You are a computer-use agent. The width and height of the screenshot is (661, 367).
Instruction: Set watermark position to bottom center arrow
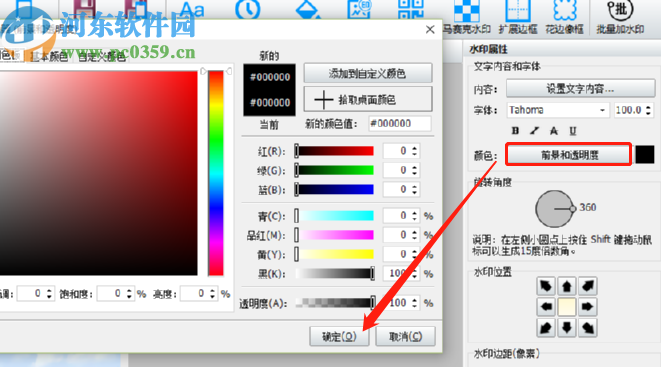567,327
